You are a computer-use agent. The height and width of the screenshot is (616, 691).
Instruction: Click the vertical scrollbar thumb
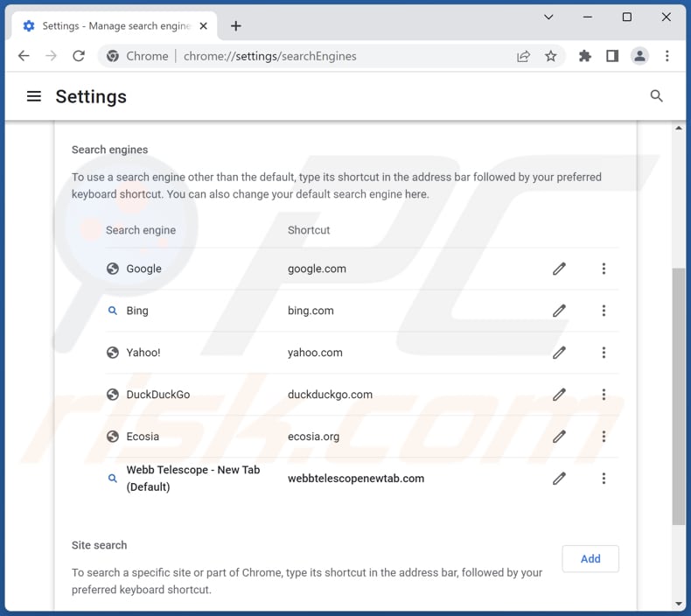pos(679,394)
